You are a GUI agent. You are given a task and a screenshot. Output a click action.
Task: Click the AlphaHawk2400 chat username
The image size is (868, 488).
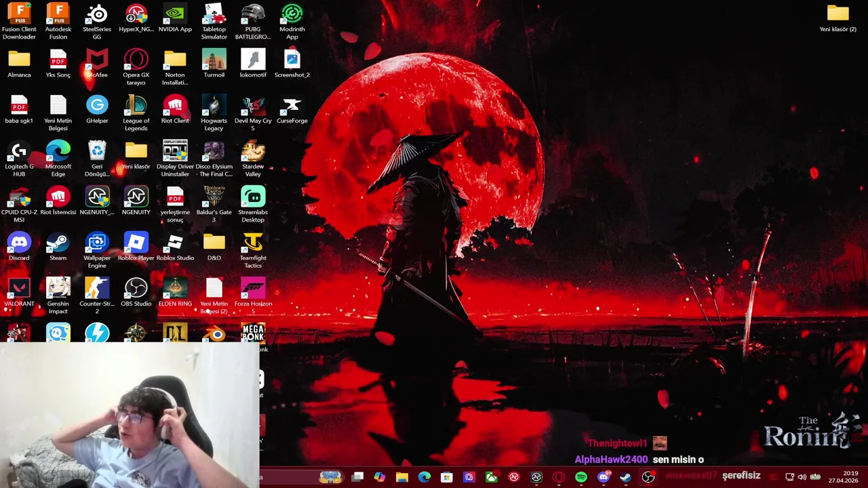[611, 460]
